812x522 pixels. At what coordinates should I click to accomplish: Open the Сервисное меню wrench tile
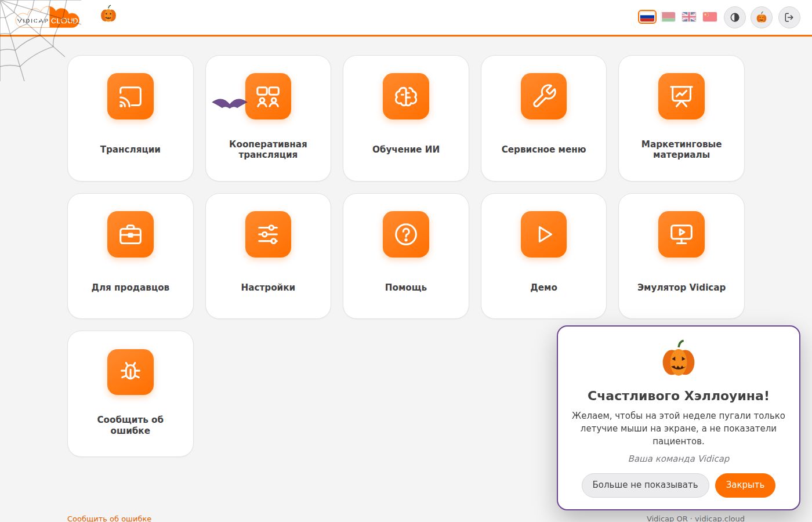[x=543, y=118]
